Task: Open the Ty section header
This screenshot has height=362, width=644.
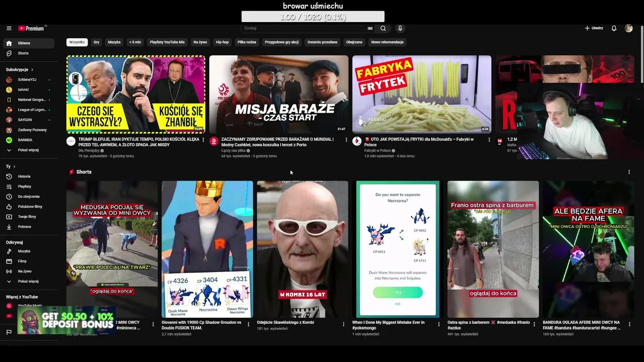Action: click(x=11, y=166)
